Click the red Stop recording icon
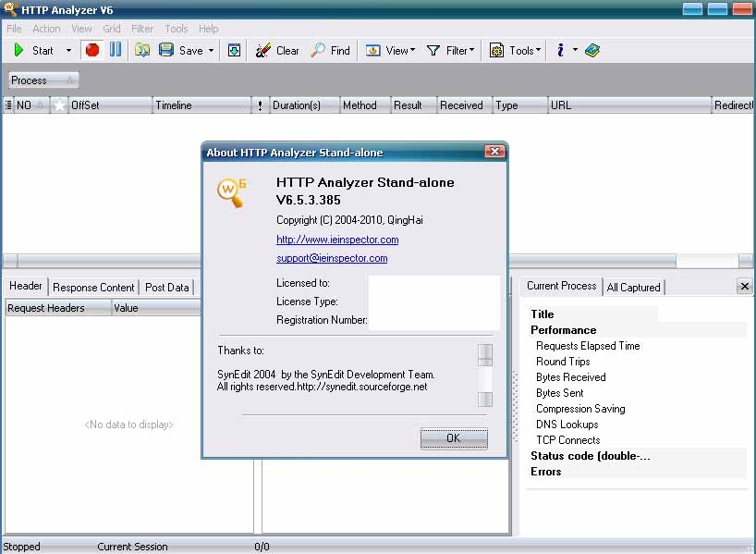756x554 pixels. tap(92, 50)
